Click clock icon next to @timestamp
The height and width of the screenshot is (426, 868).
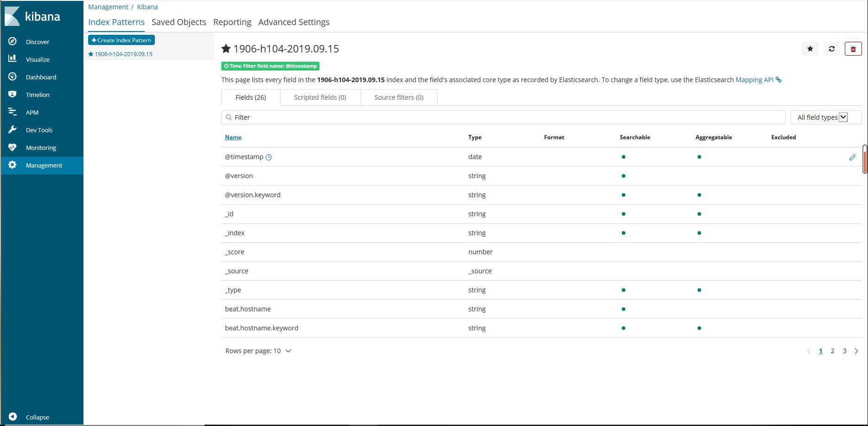268,157
